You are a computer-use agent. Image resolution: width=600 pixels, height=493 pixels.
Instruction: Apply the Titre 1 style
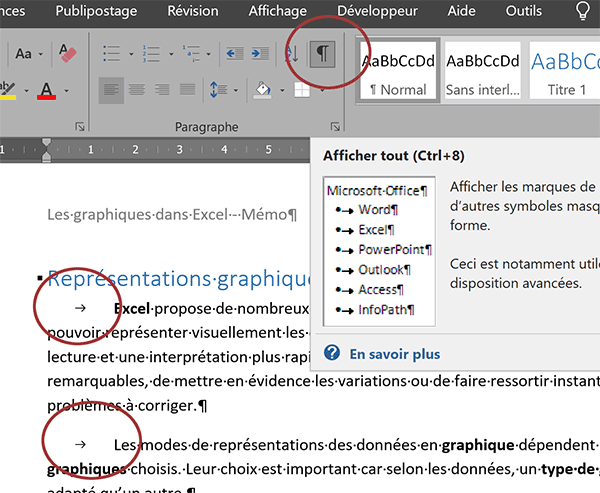pos(565,70)
